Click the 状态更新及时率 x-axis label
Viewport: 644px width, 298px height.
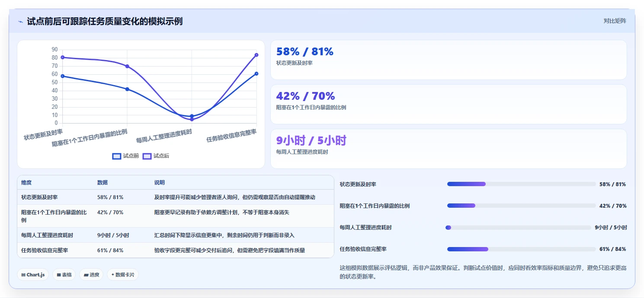point(43,134)
